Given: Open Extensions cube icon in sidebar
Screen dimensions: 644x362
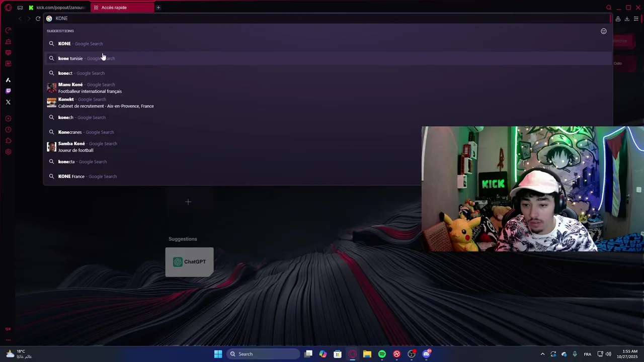Looking at the screenshot, I should [x=8, y=141].
